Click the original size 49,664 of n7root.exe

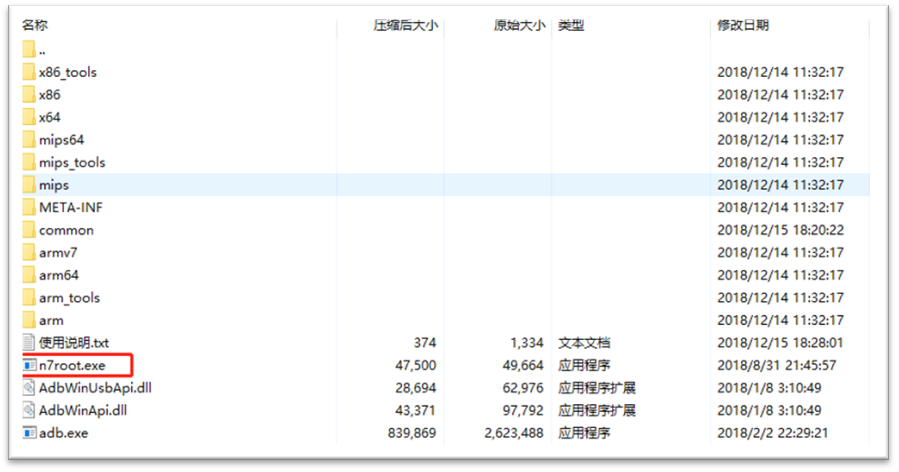(x=523, y=365)
